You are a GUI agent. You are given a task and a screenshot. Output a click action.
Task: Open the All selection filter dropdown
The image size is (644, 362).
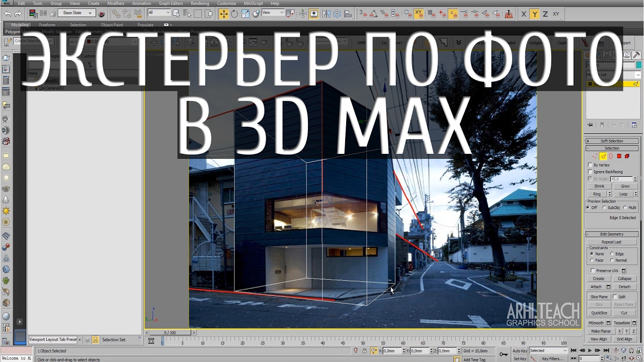coord(159,13)
